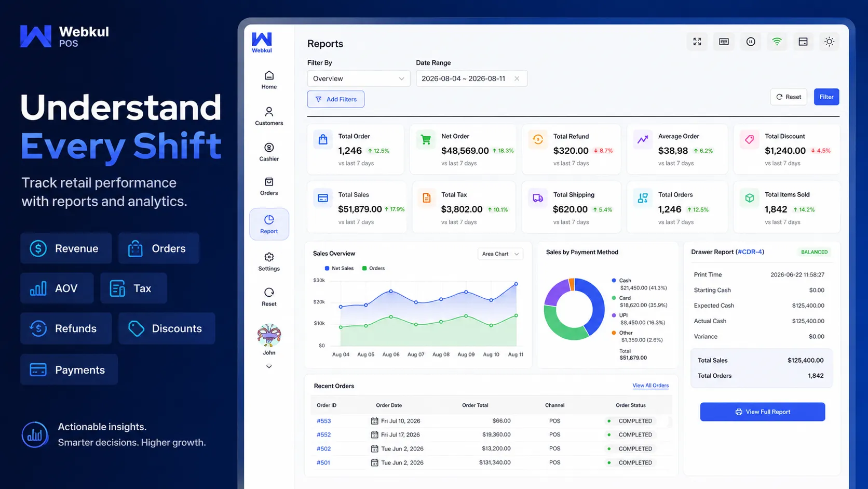Viewport: 868px width, 489px height.
Task: Click the Webkul logo in sidebar
Action: [262, 43]
